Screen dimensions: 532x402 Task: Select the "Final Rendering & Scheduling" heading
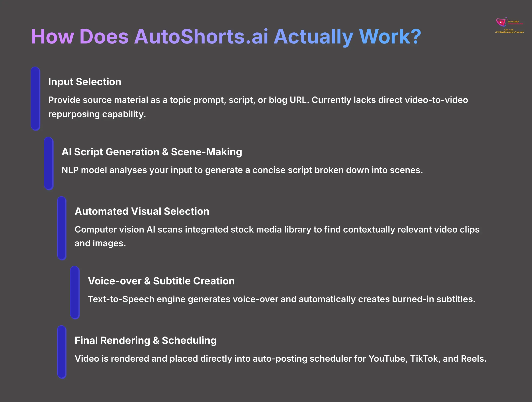(x=145, y=340)
